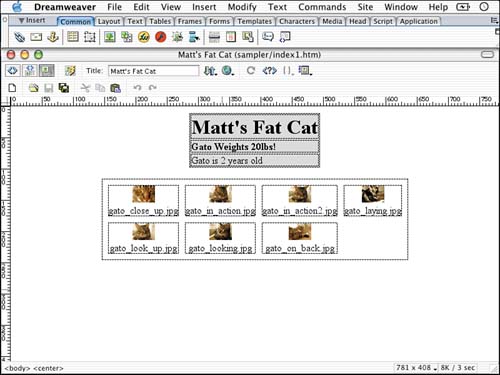This screenshot has width=500, height=375.
Task: Click the gato_in_action.jpg link
Action: 220,211
